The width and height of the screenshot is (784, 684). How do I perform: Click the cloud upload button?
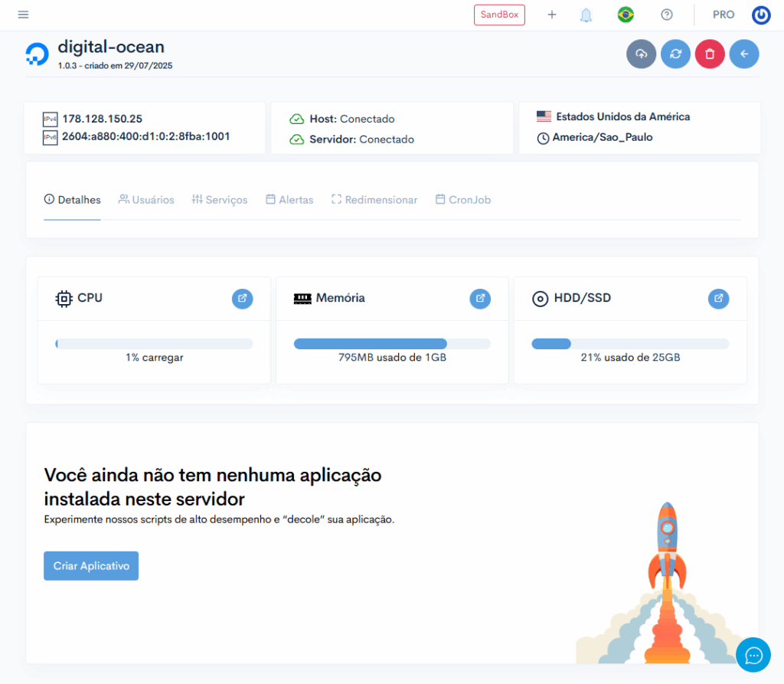coord(641,54)
